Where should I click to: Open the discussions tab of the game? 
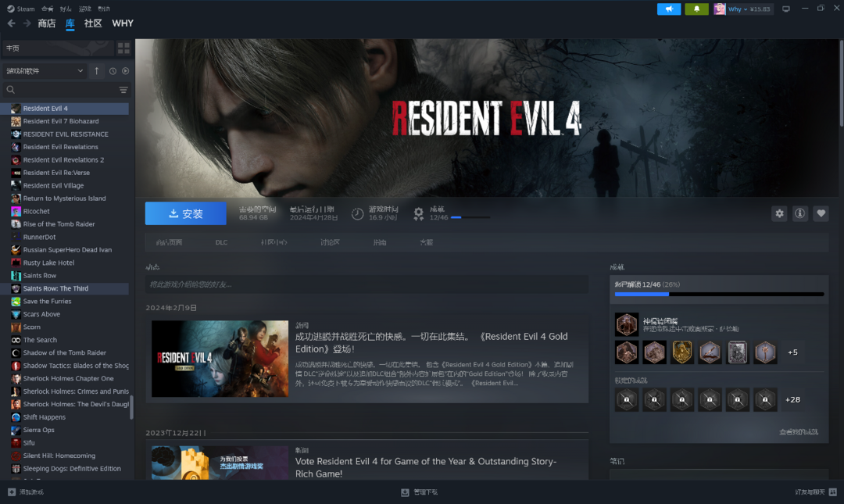click(x=330, y=242)
